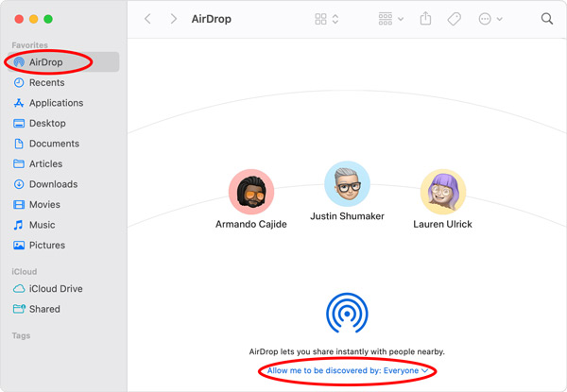Switch to icon grid view

pyautogui.click(x=320, y=19)
